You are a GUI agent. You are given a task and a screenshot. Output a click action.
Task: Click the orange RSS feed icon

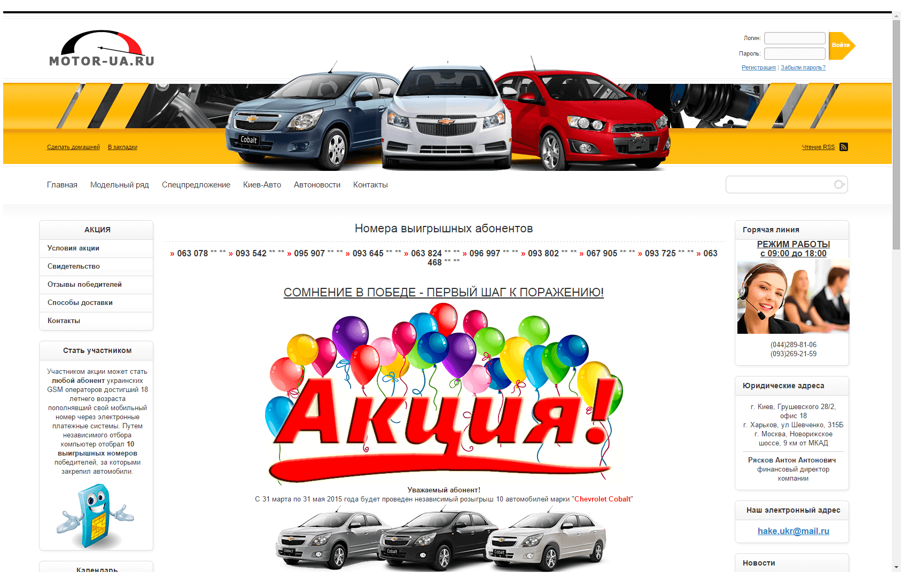pyautogui.click(x=844, y=147)
